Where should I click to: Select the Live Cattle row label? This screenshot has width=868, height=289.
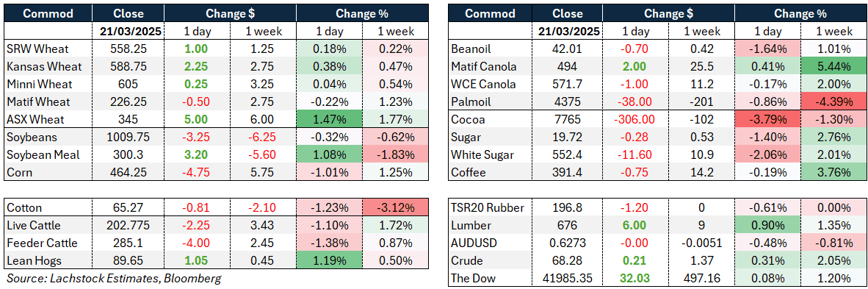pos(48,226)
